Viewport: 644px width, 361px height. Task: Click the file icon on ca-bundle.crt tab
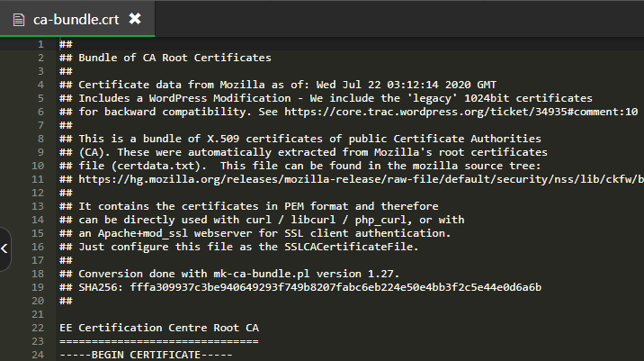(19, 19)
